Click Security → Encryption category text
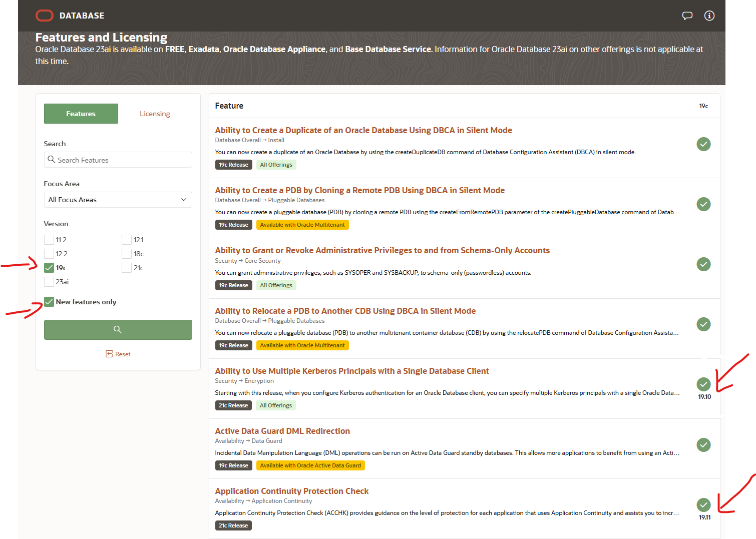 (244, 381)
